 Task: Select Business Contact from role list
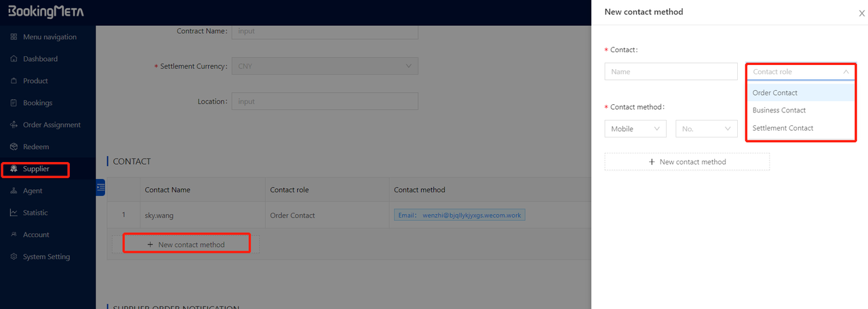pos(779,110)
